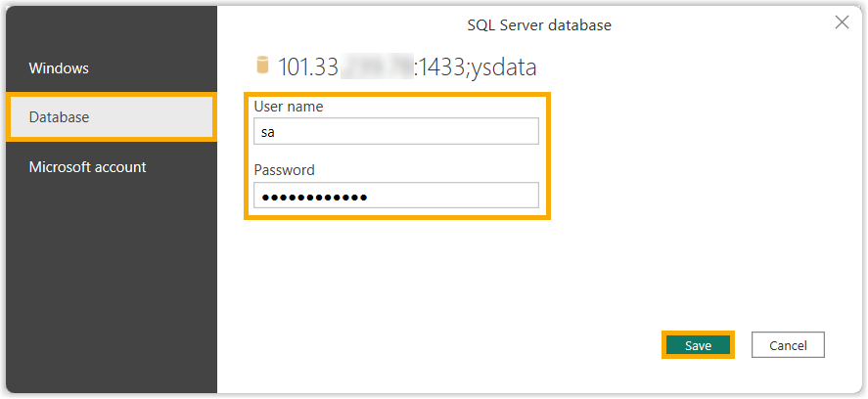
Task: Click the server address ending in :1433;ysdata
Action: tap(407, 66)
